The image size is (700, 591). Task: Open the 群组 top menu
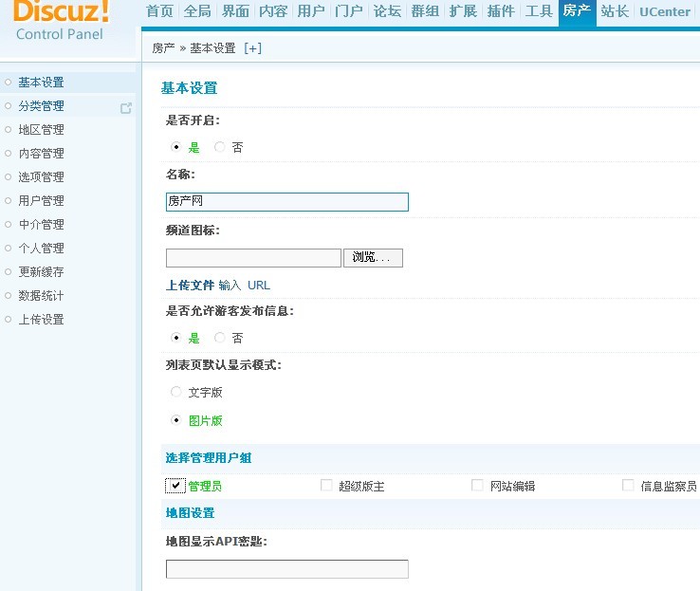tap(425, 11)
